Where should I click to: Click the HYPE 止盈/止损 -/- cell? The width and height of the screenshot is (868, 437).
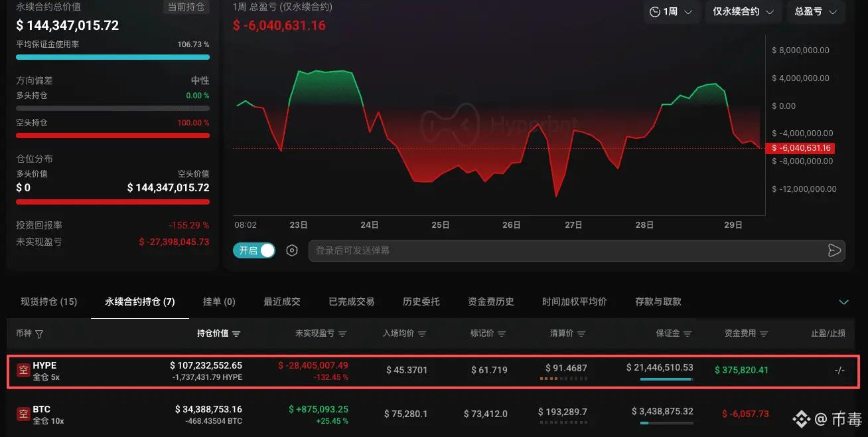point(839,370)
